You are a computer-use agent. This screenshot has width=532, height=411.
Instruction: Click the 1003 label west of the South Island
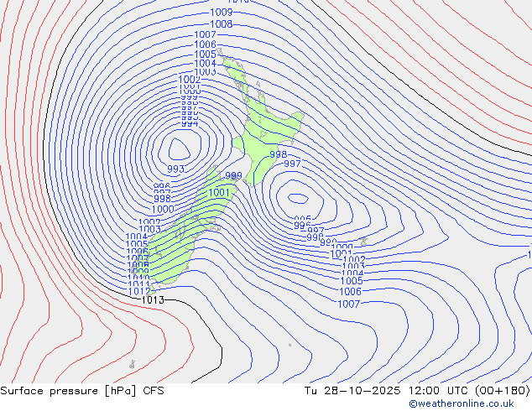click(x=149, y=230)
